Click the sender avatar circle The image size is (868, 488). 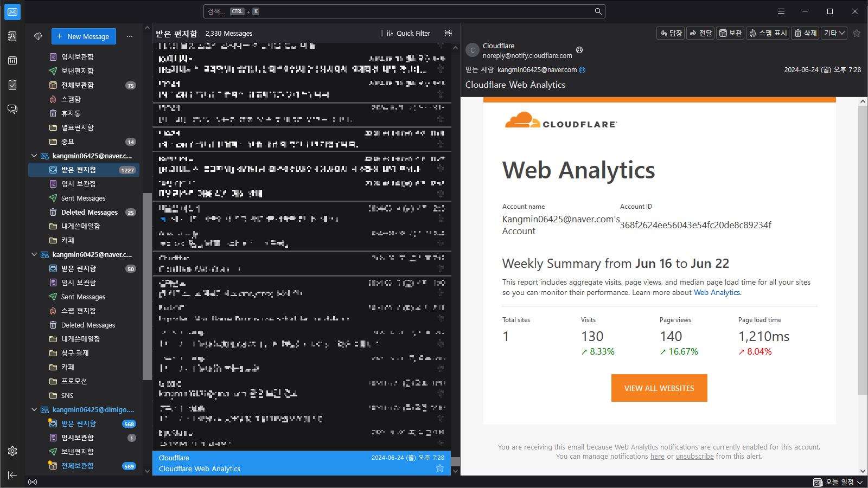(473, 50)
